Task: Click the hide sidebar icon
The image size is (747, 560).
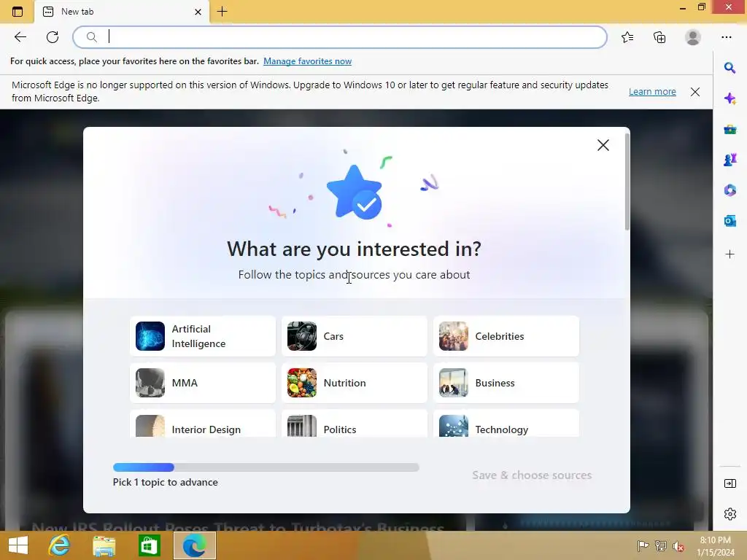Action: [729, 483]
